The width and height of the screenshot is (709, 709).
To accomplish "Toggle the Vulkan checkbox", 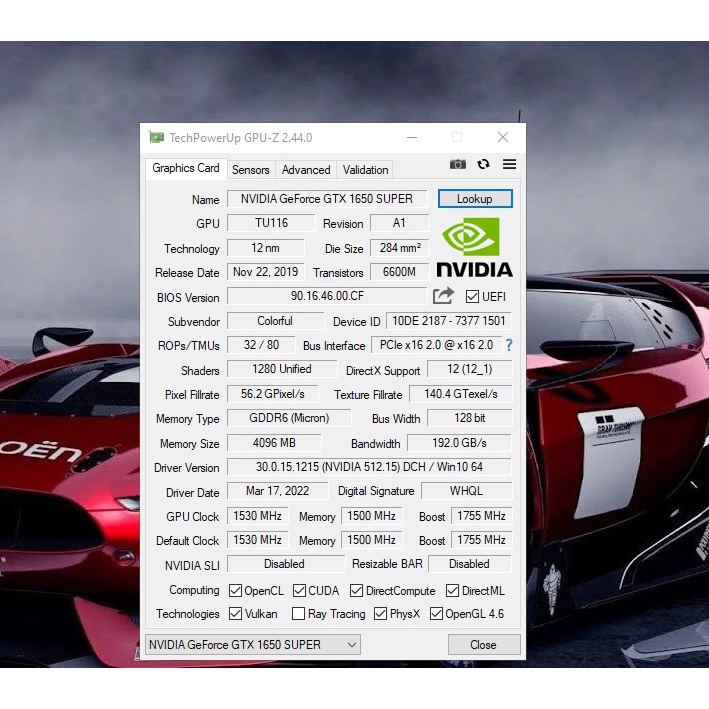I will tap(235, 614).
